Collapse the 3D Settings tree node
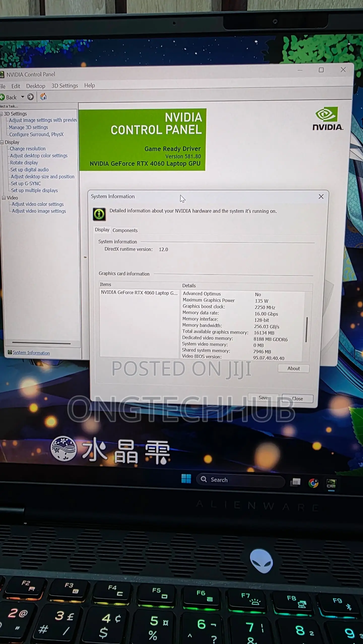363x644 pixels. click(x=1, y=114)
